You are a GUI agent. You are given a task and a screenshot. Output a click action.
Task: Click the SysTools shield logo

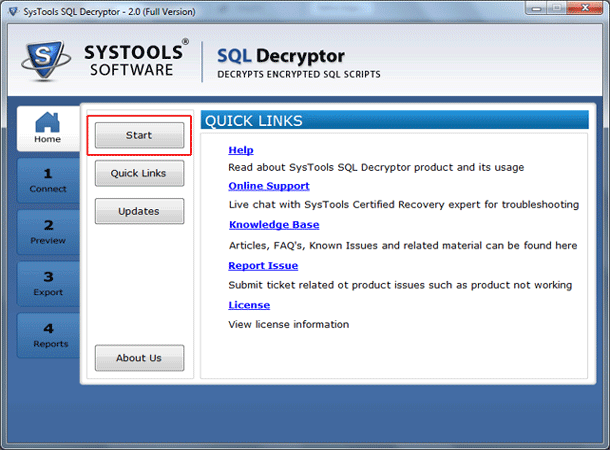point(46,61)
